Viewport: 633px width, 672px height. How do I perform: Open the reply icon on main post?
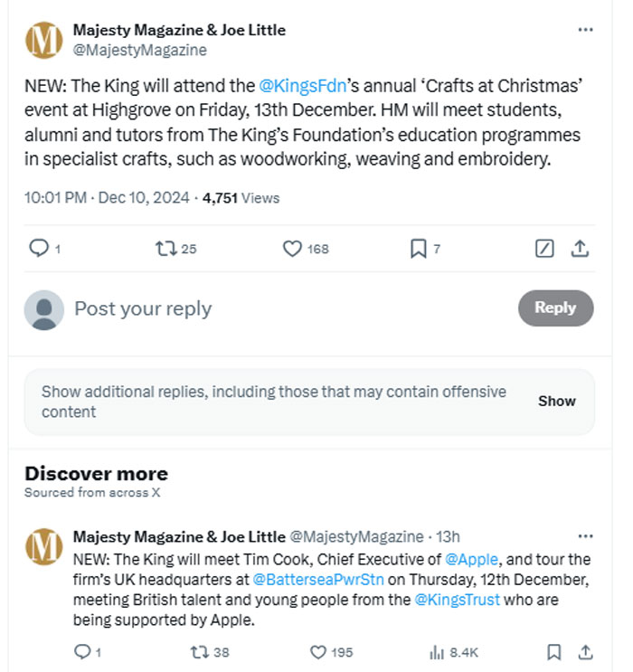pyautogui.click(x=39, y=248)
